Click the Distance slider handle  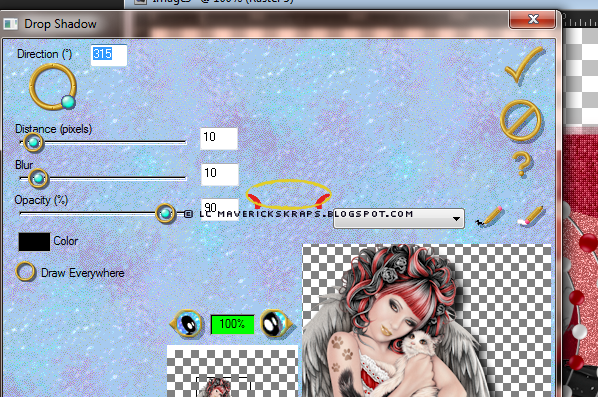33,143
